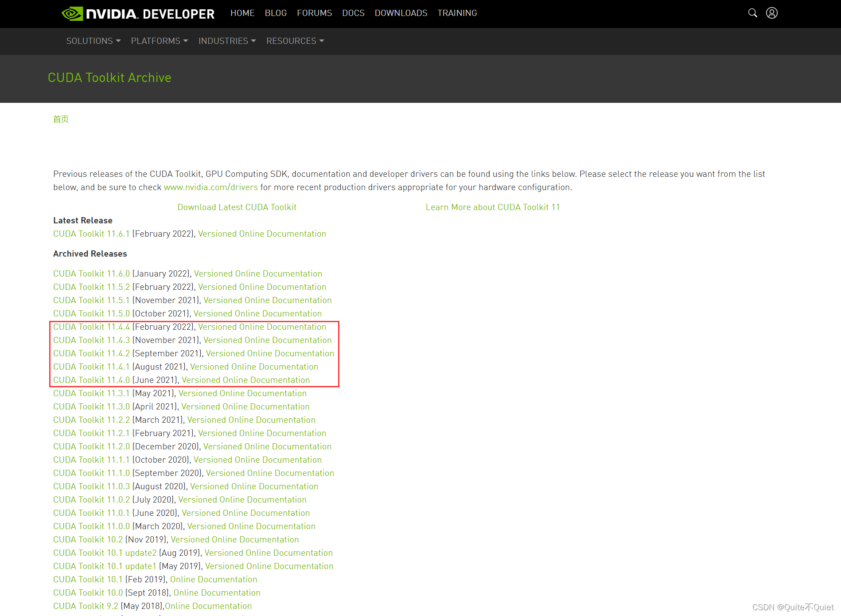Open Versioned Online Documentation for 11.3.1
Screen dimensions: 841x616
[x=242, y=394]
